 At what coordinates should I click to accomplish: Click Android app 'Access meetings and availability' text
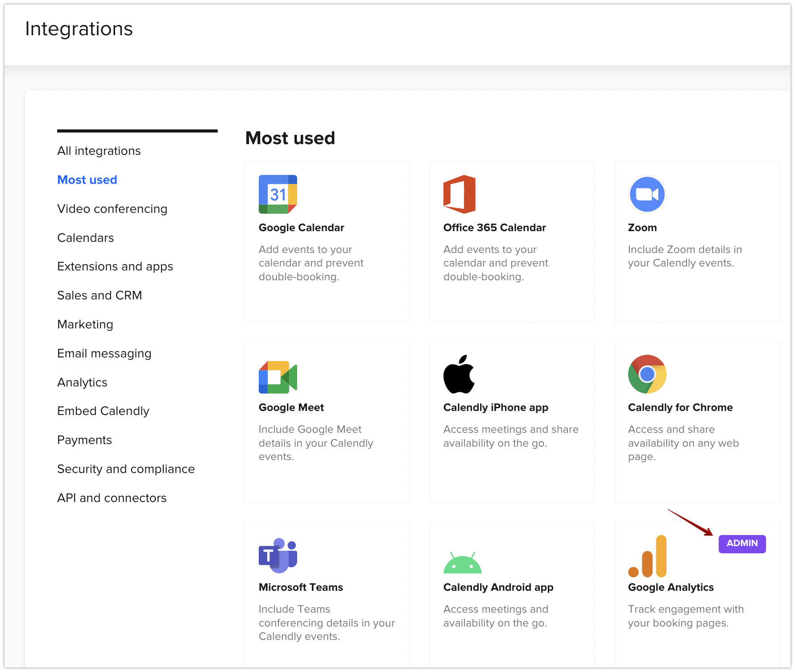496,616
